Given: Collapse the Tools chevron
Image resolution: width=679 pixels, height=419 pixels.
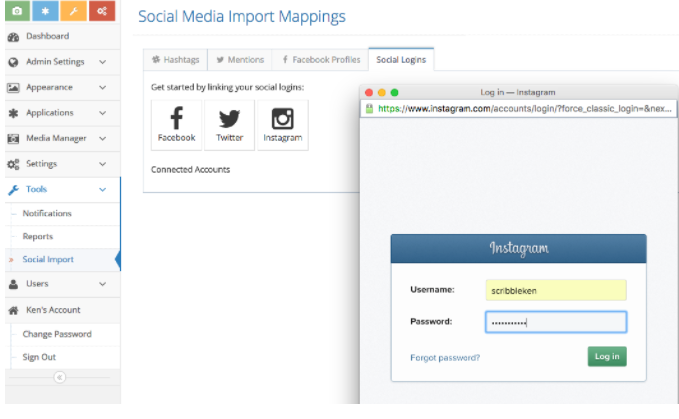Looking at the screenshot, I should (x=103, y=190).
